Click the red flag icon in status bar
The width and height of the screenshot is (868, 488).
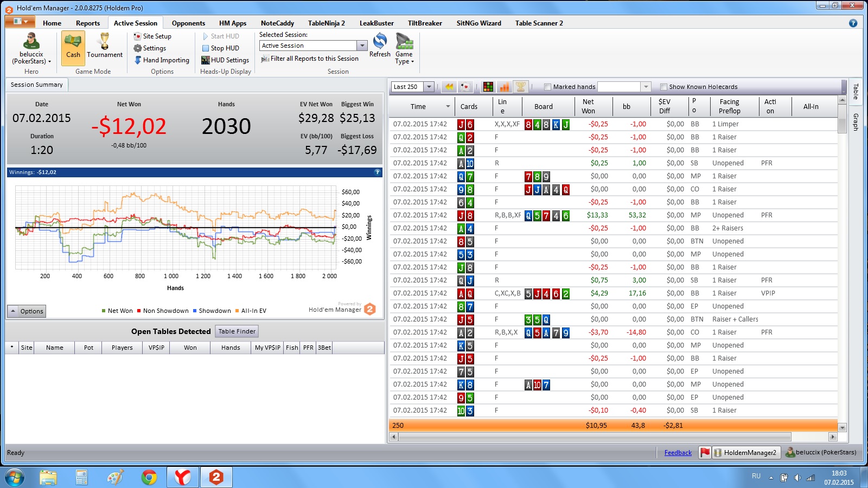(705, 453)
